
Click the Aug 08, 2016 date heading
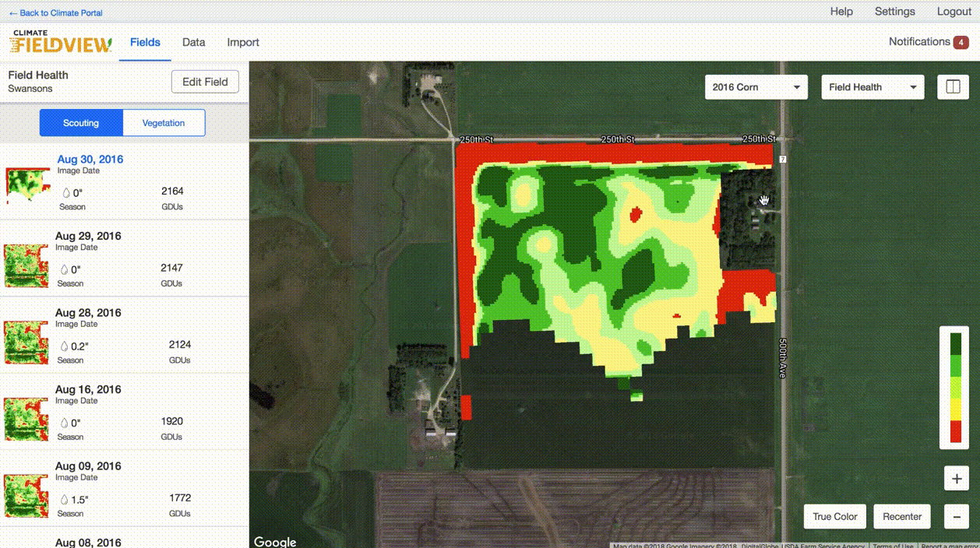coord(88,543)
